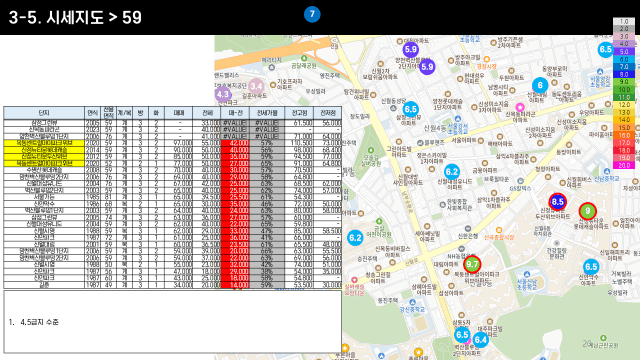Image resolution: width=640 pixels, height=360 pixels.
Task: Select the 전고점 column header
Action: point(299,113)
